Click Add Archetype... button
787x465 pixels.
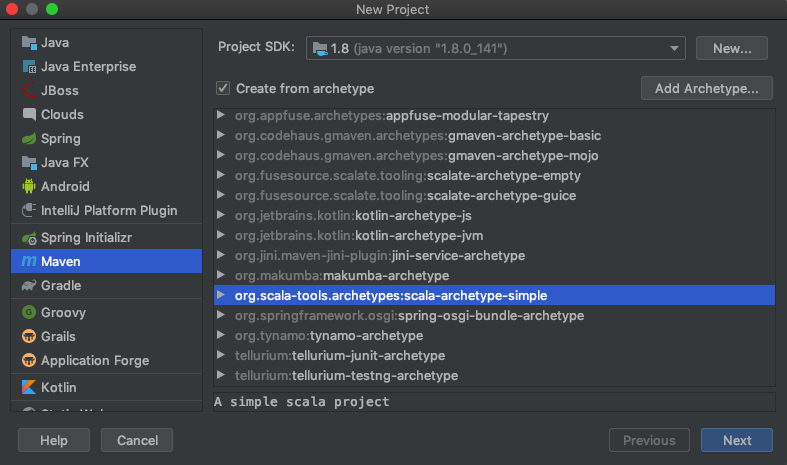(707, 88)
